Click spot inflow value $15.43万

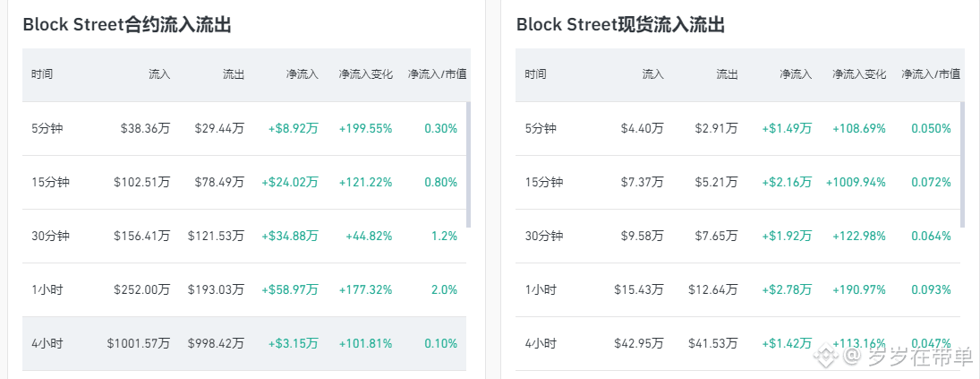pos(639,290)
